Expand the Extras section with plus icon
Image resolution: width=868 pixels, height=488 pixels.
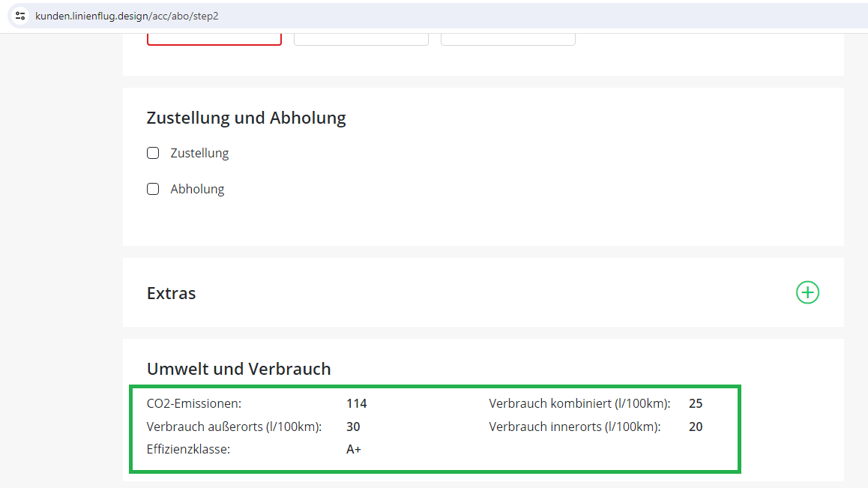pos(807,292)
